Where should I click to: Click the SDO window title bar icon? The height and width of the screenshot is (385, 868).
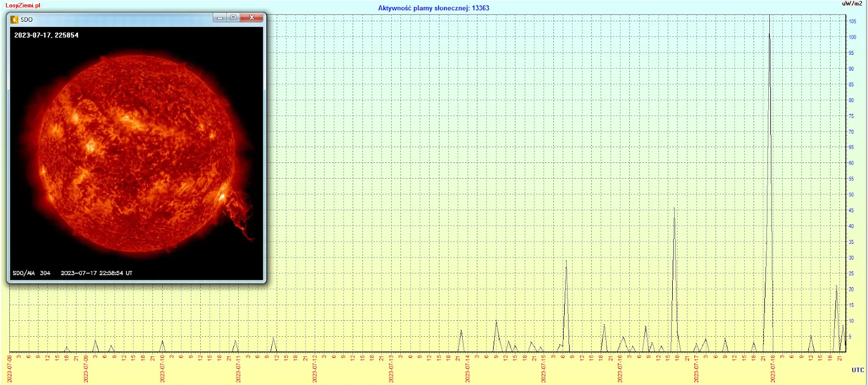click(15, 20)
